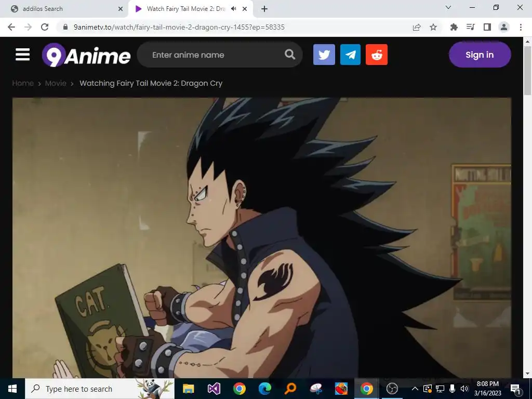Open File Explorer from taskbar
This screenshot has height=399, width=532.
tap(188, 389)
